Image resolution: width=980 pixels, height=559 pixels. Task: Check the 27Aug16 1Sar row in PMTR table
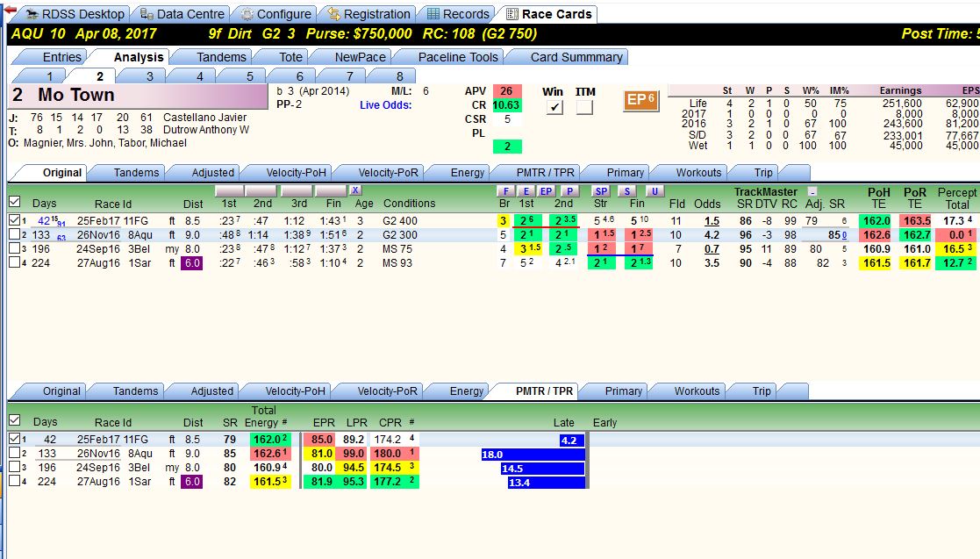pos(14,482)
